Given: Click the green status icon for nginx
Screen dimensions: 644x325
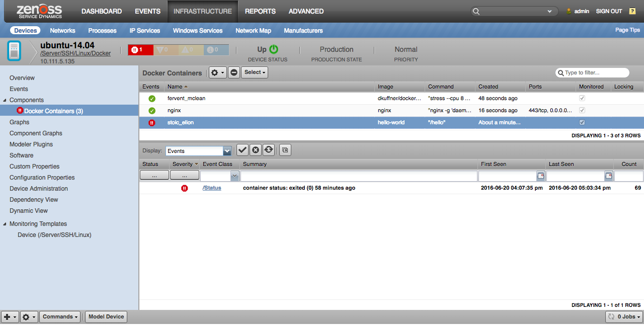Looking at the screenshot, I should pyautogui.click(x=152, y=111).
